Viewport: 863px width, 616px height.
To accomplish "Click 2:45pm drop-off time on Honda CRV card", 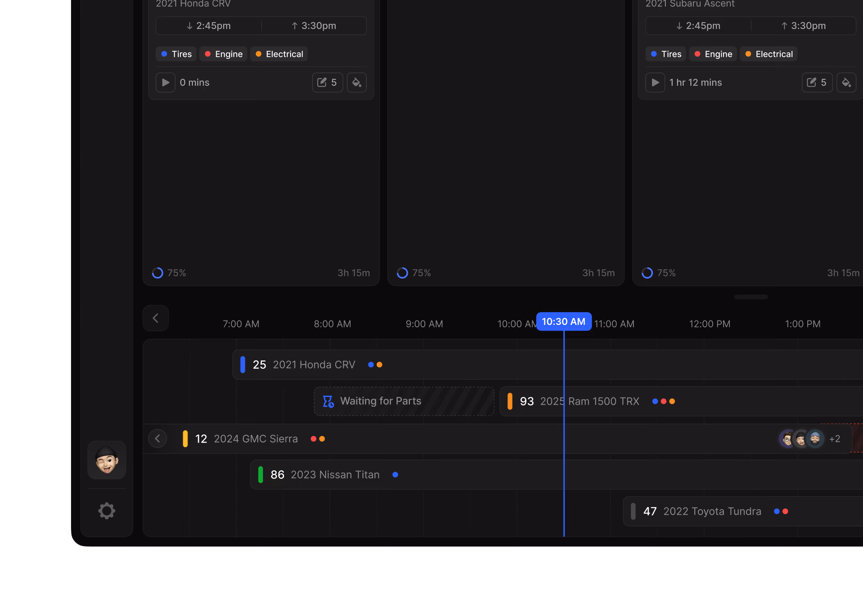I will tap(209, 26).
